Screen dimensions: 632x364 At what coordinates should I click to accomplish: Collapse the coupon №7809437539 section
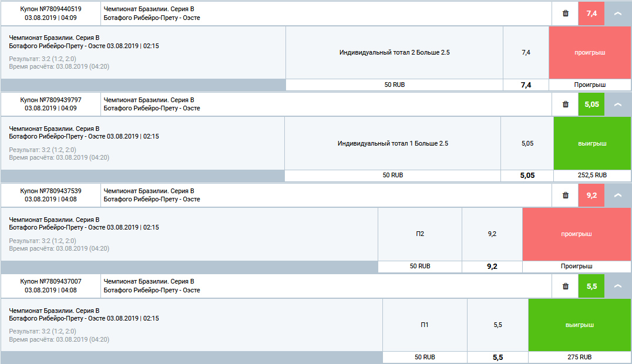coord(617,196)
